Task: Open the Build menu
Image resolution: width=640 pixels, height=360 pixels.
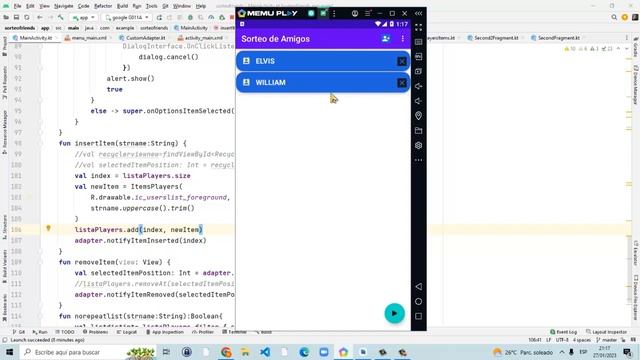Action: pos(122,6)
